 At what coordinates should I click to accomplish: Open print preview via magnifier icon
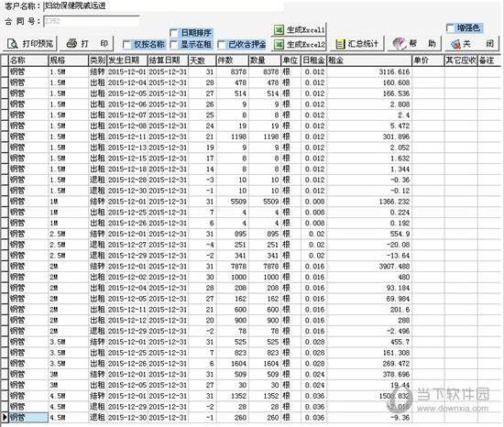[13, 44]
